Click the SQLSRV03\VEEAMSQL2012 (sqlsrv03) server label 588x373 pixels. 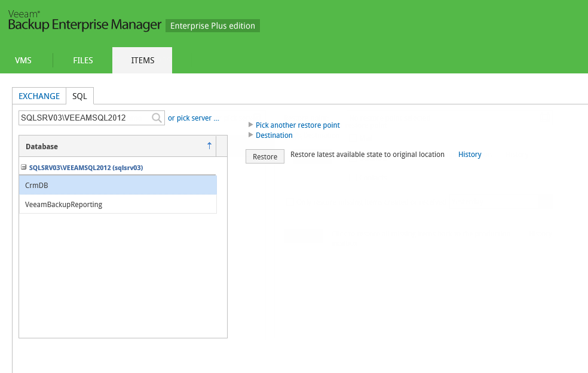(86, 168)
